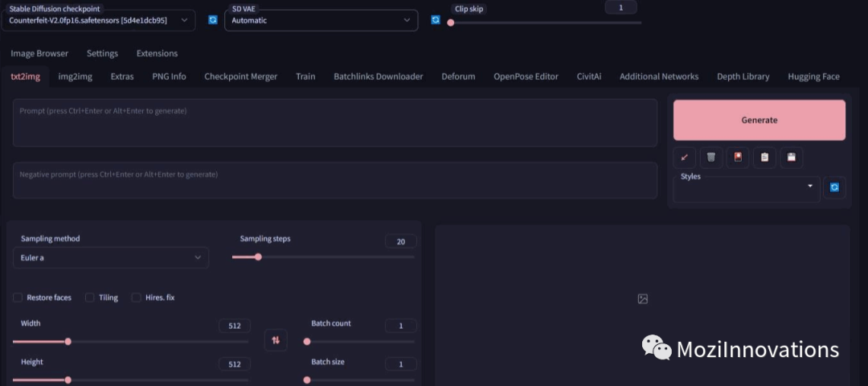This screenshot has width=868, height=386.
Task: Switch to the txt2img tab
Action: click(x=26, y=76)
